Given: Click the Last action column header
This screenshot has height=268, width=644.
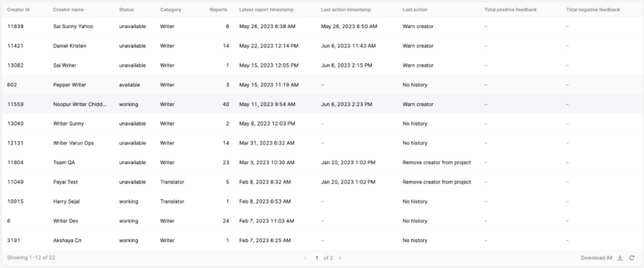Looking at the screenshot, I should click(x=415, y=10).
